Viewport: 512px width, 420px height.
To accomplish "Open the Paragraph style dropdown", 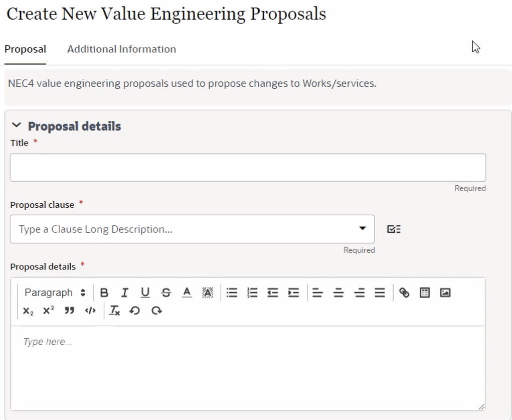I will pyautogui.click(x=54, y=293).
